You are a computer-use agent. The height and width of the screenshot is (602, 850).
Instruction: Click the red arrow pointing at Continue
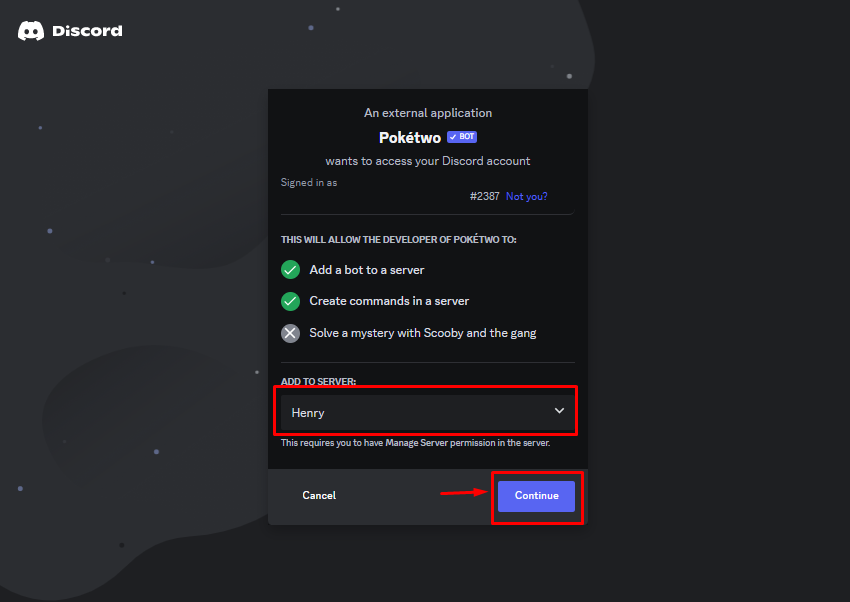tap(464, 493)
